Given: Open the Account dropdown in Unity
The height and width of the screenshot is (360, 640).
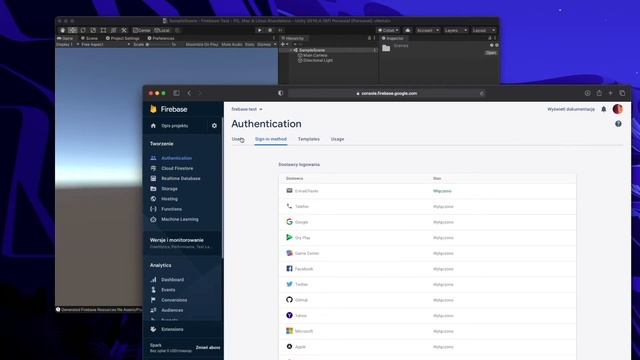Looking at the screenshot, I should click(427, 30).
